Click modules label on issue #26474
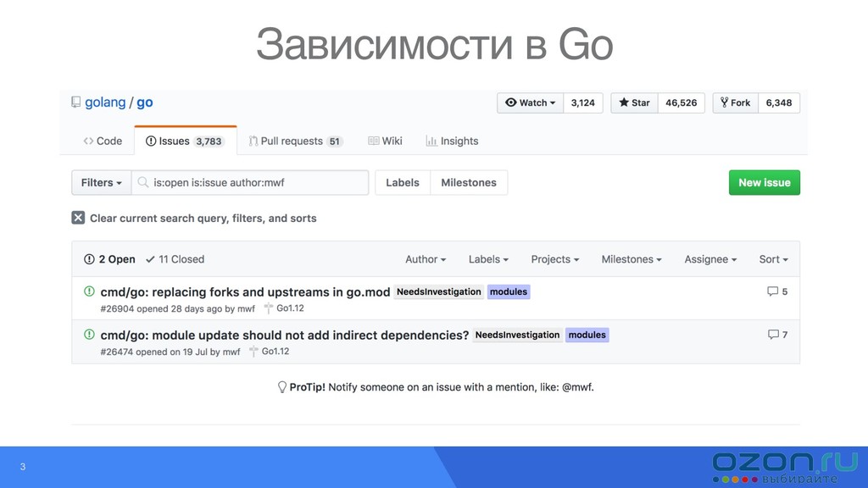The height and width of the screenshot is (488, 868). (x=587, y=335)
